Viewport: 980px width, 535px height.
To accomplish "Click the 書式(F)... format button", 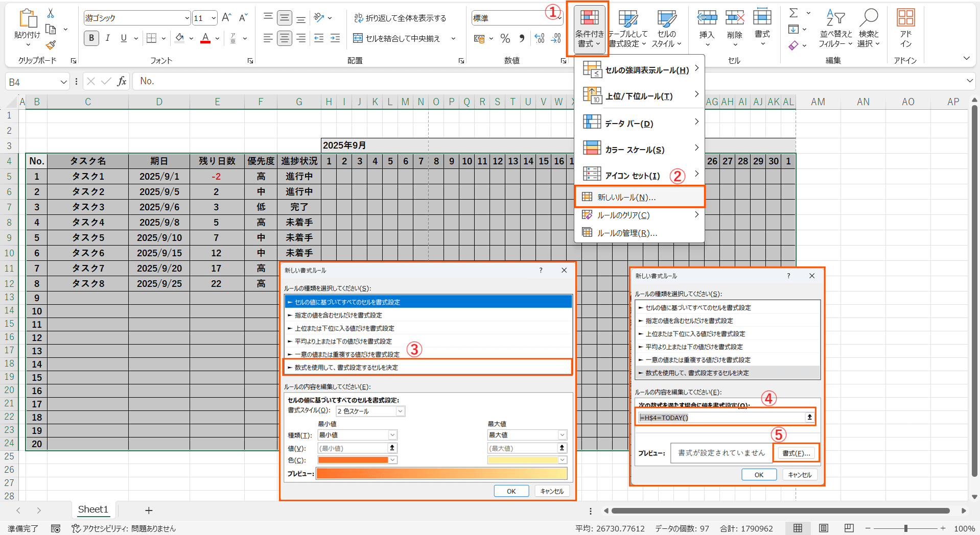I will tap(796, 453).
